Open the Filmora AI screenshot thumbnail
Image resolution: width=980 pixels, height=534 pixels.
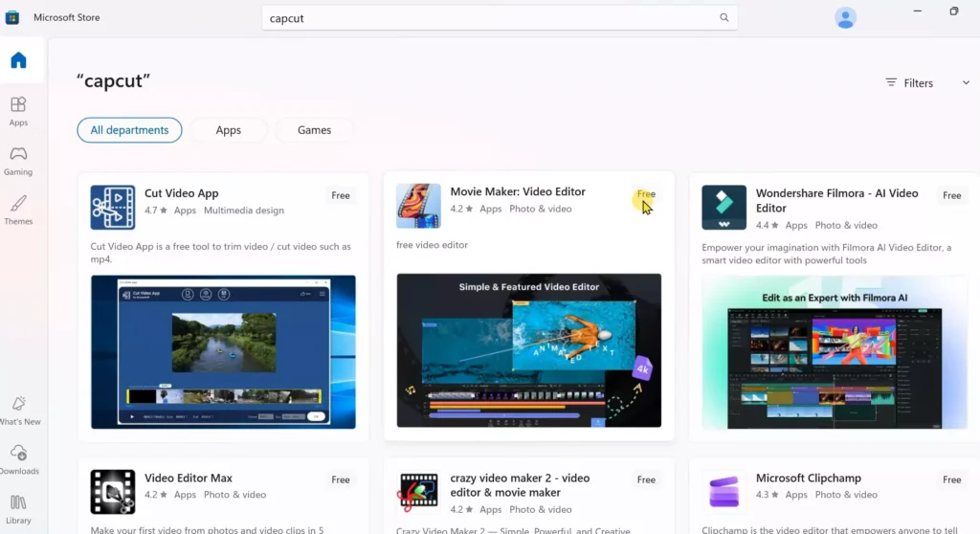835,353
